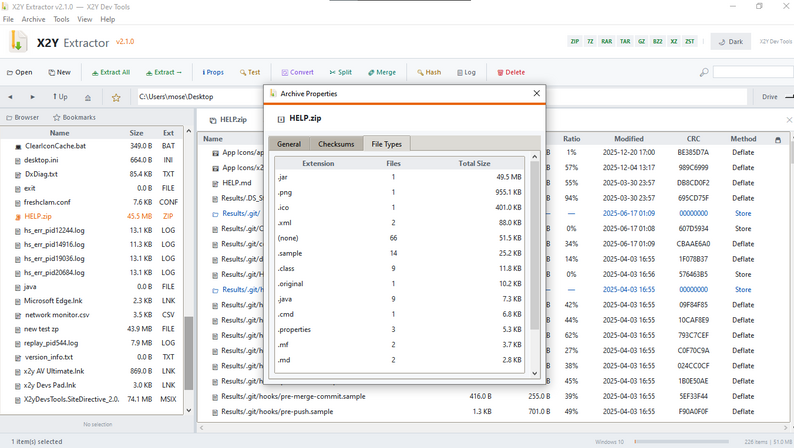Click the bookmark star icon

[116, 97]
